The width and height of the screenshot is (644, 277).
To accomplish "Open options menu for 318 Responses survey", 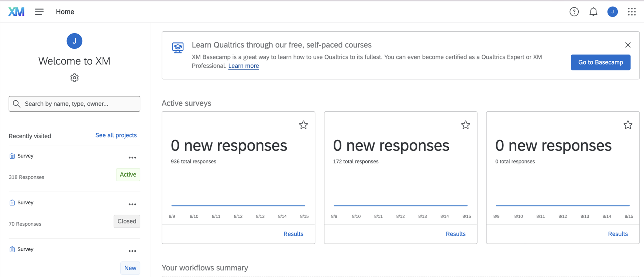I will click(132, 158).
